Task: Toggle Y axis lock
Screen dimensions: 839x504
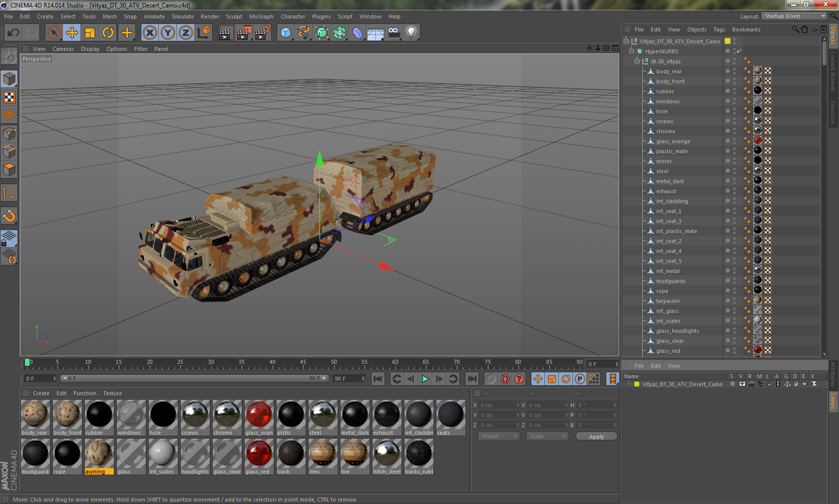Action: pos(168,33)
